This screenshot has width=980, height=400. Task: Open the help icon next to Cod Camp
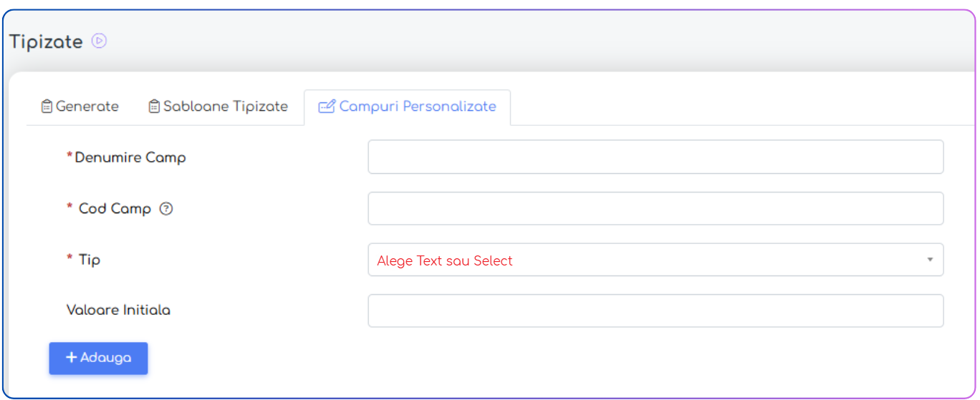click(x=166, y=209)
